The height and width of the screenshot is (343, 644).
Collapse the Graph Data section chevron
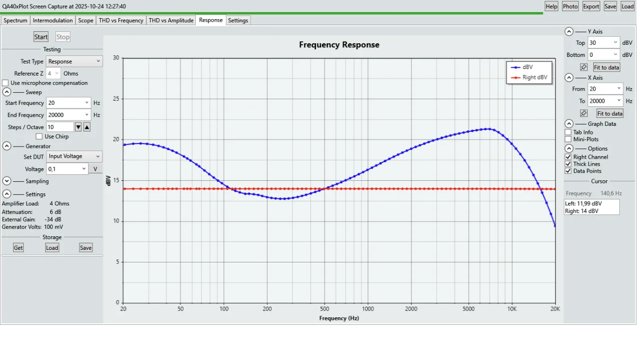569,124
